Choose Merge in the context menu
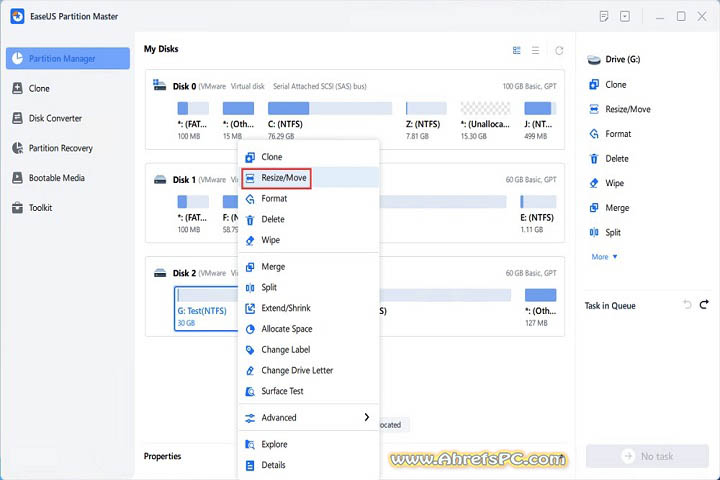 point(309,266)
